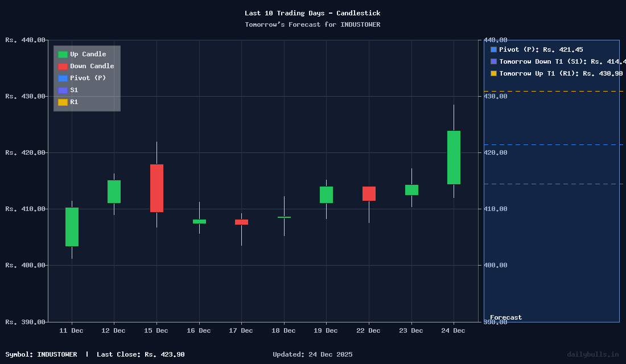Click the yellow dashed R1 line at 430.90
This screenshot has width=626, height=364.
[x=552, y=90]
